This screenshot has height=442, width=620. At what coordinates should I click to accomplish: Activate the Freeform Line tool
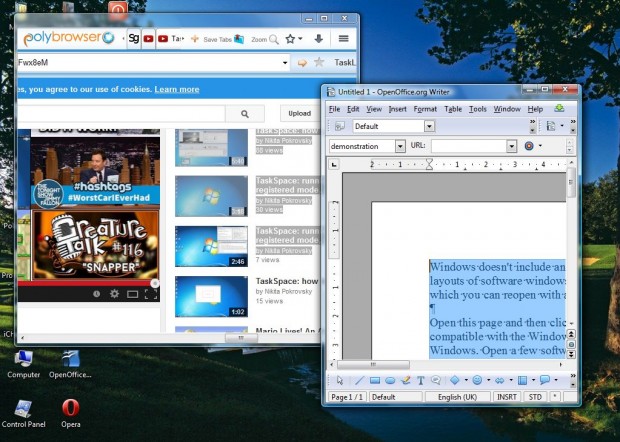(x=405, y=380)
